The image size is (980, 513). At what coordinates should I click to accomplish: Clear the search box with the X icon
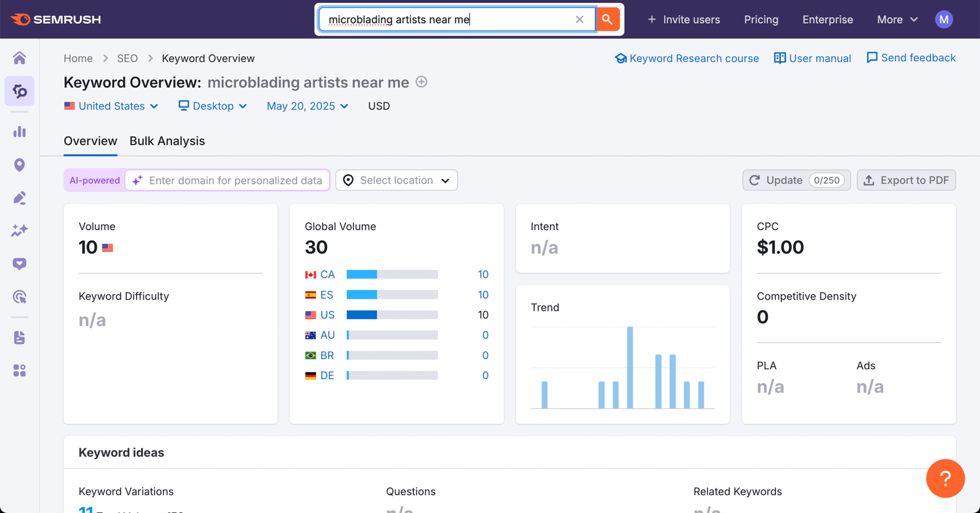[x=579, y=20]
